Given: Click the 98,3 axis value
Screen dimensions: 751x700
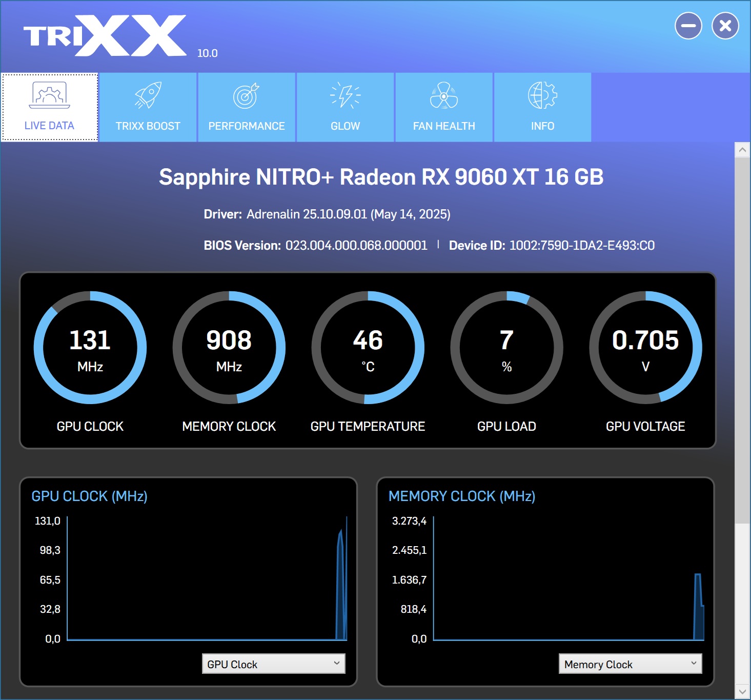Looking at the screenshot, I should (50, 550).
